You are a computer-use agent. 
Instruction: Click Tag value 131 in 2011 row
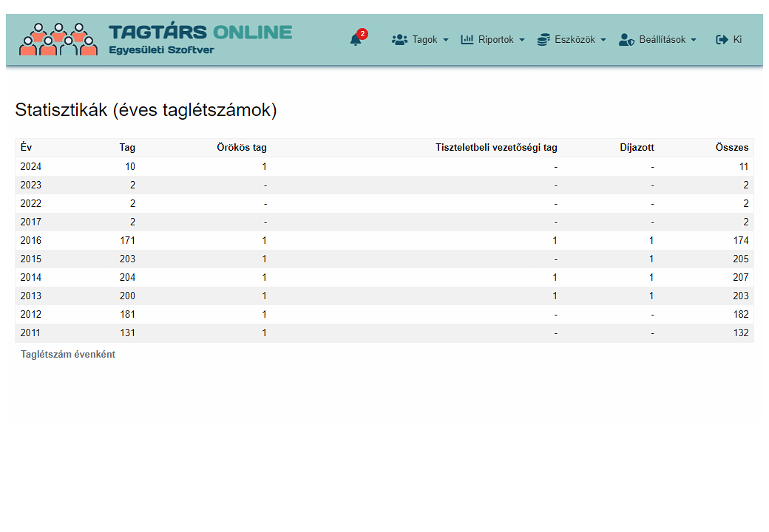pyautogui.click(x=127, y=332)
